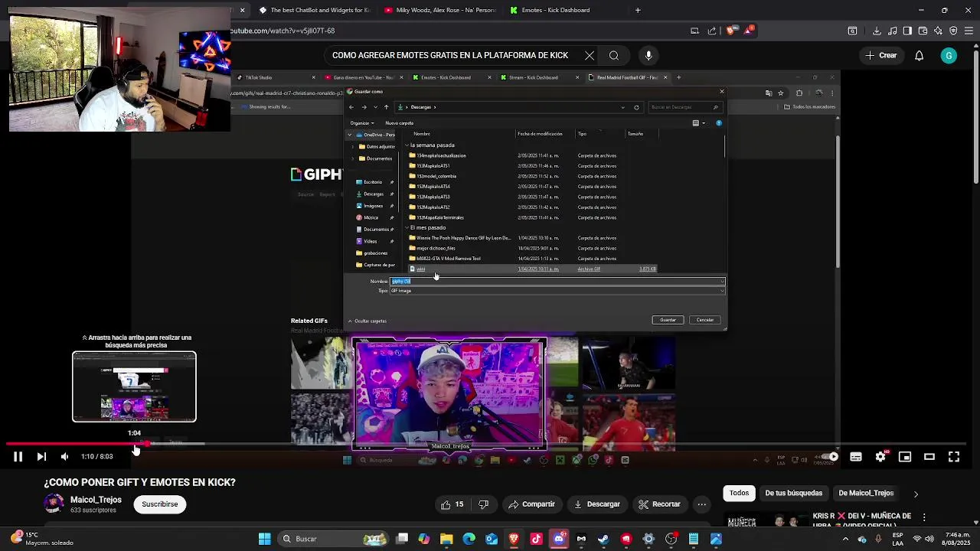
Task: Switch to the miniplayer
Action: [905, 457]
